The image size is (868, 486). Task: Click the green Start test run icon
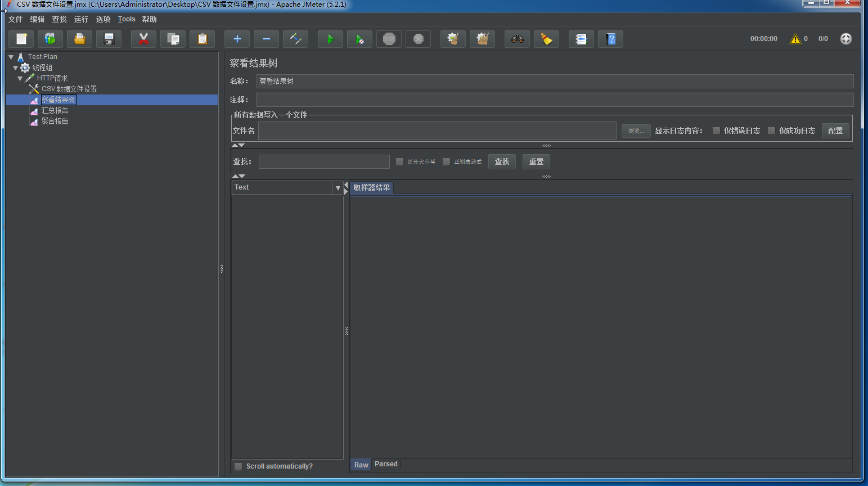point(330,39)
